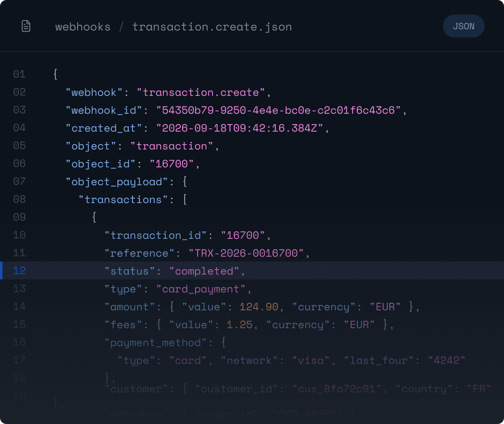Click the "transactions" array key

123,200
